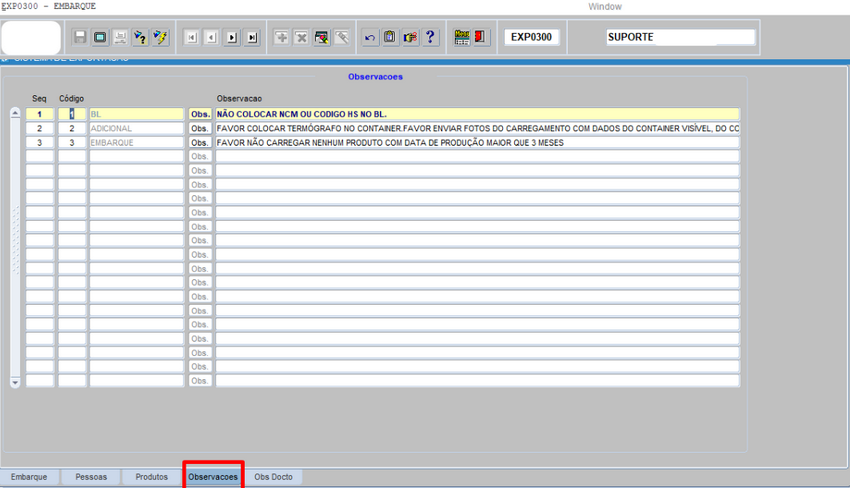Open Help with the question mark icon
The width and height of the screenshot is (850, 488).
[x=430, y=37]
